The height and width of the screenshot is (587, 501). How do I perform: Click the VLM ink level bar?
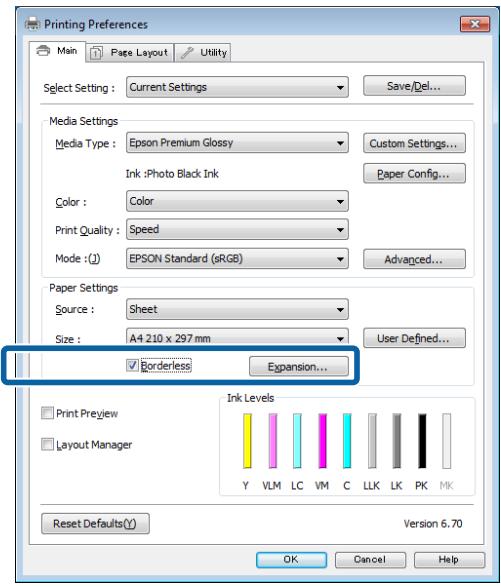coord(273,441)
